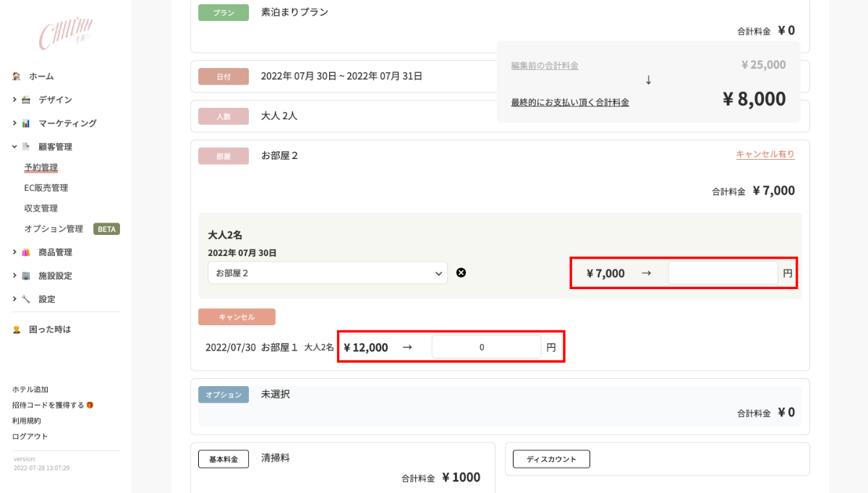The height and width of the screenshot is (493, 868).
Task: Click the 施設設定 building icon
Action: tap(26, 276)
